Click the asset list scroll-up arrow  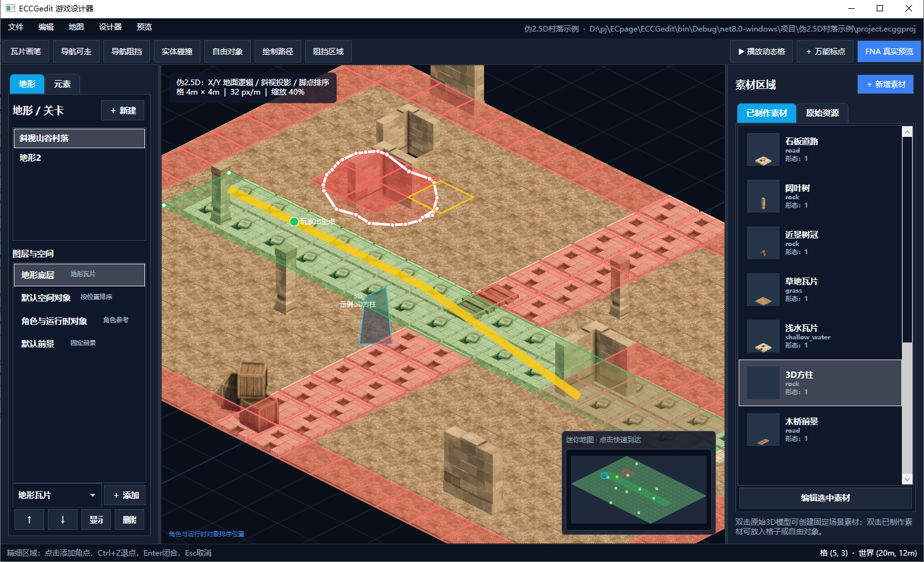907,131
